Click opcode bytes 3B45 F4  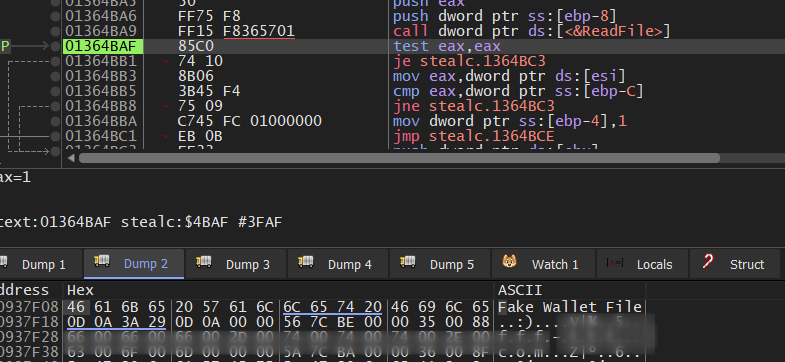pyautogui.click(x=209, y=92)
